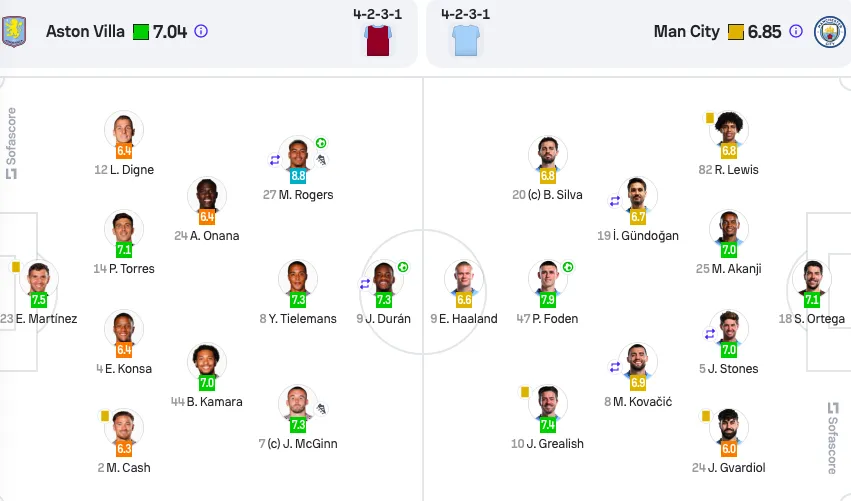
Task: Click the 8.8 rating badge of M. Rogers
Action: coord(298,175)
